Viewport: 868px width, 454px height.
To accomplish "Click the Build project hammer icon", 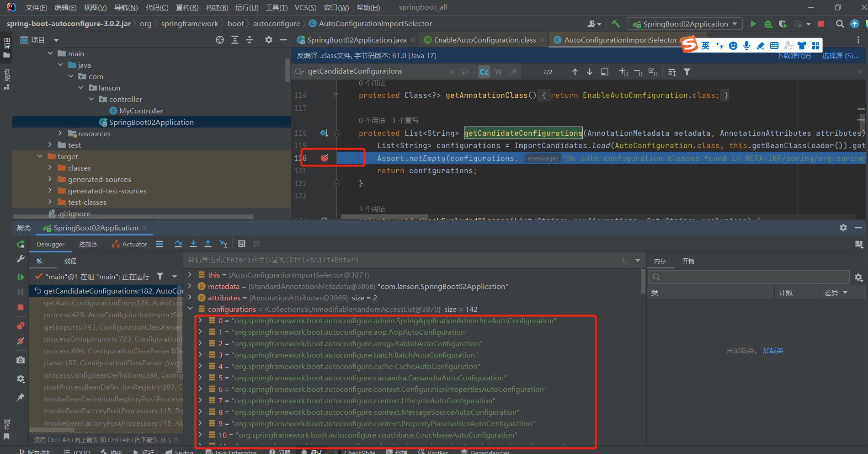I will [x=616, y=24].
